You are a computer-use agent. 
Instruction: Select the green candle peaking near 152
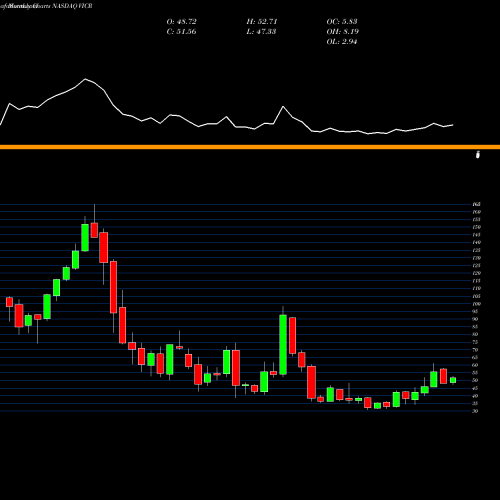coord(85,237)
